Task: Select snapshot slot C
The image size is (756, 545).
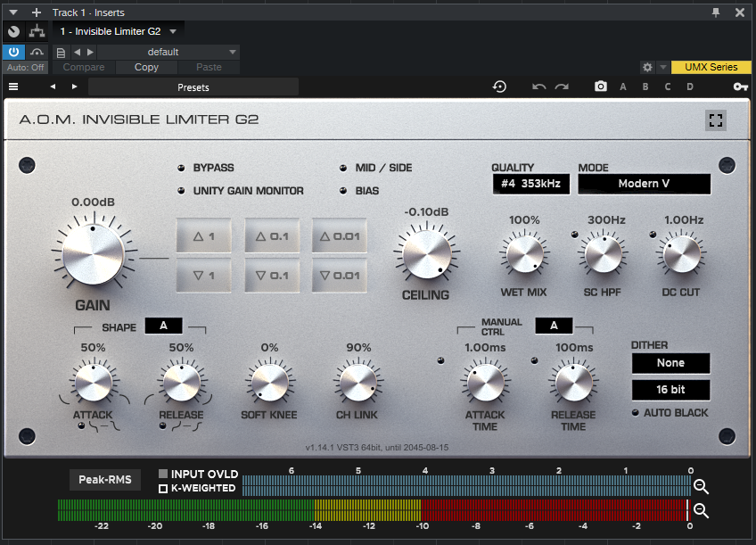Action: tap(667, 87)
